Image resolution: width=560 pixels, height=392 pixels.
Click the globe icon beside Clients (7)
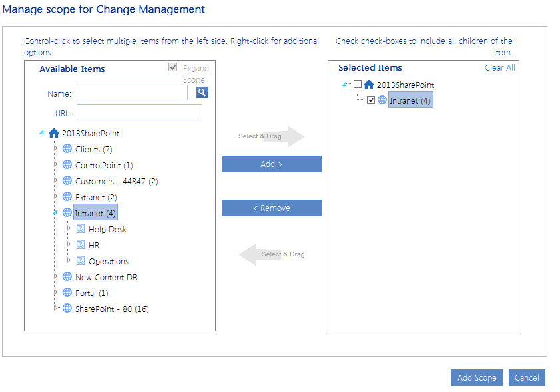[x=67, y=148]
